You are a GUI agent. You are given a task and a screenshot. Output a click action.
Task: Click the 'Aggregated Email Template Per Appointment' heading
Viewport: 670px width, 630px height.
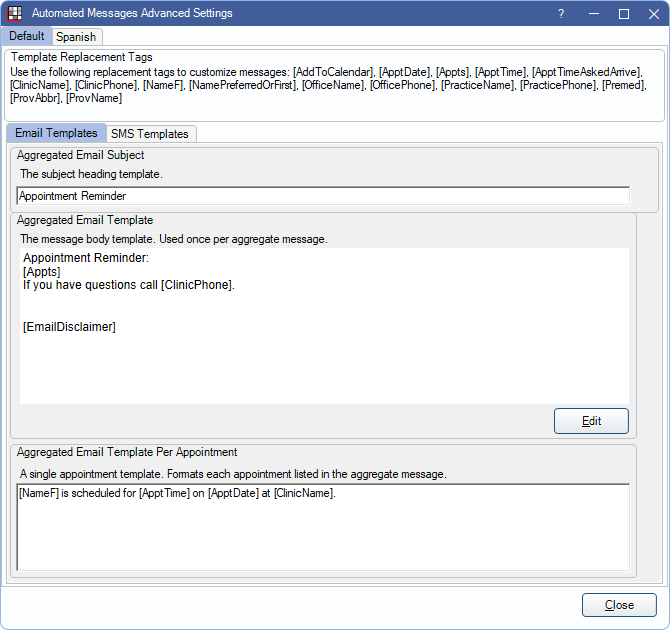(127, 452)
